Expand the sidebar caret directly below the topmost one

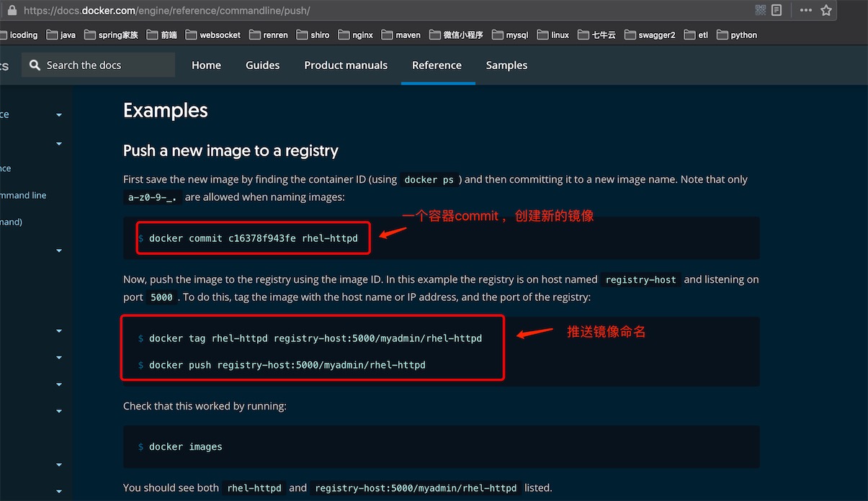[x=59, y=144]
